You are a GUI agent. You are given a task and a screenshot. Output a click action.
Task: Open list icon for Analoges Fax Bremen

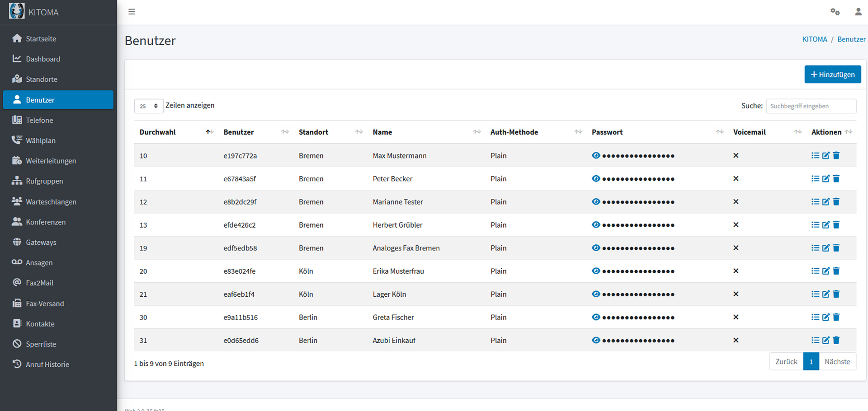pyautogui.click(x=815, y=248)
